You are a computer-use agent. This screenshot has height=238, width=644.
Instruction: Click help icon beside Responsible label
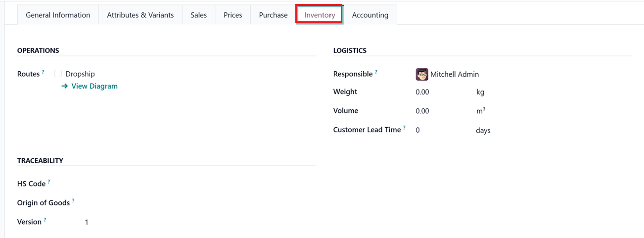click(x=376, y=72)
